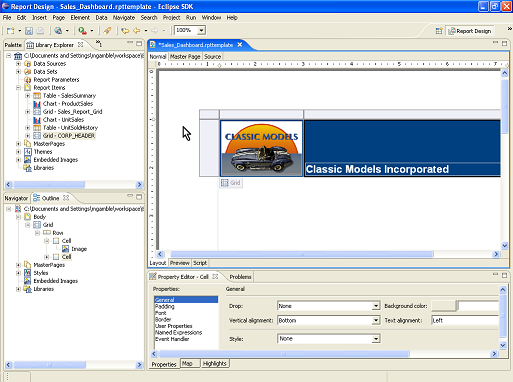Expand Themes node in Library Explorer
This screenshot has width=513, height=382.
click(x=18, y=152)
